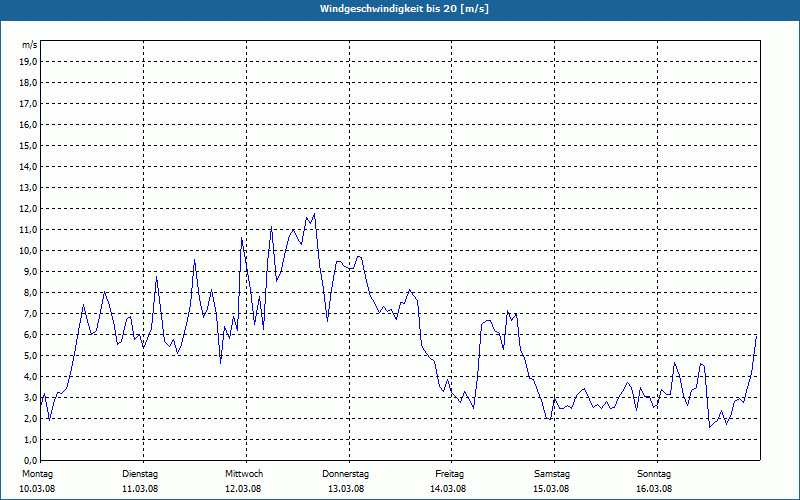Select the 13,0 axis value
The image size is (800, 500).
coord(29,188)
